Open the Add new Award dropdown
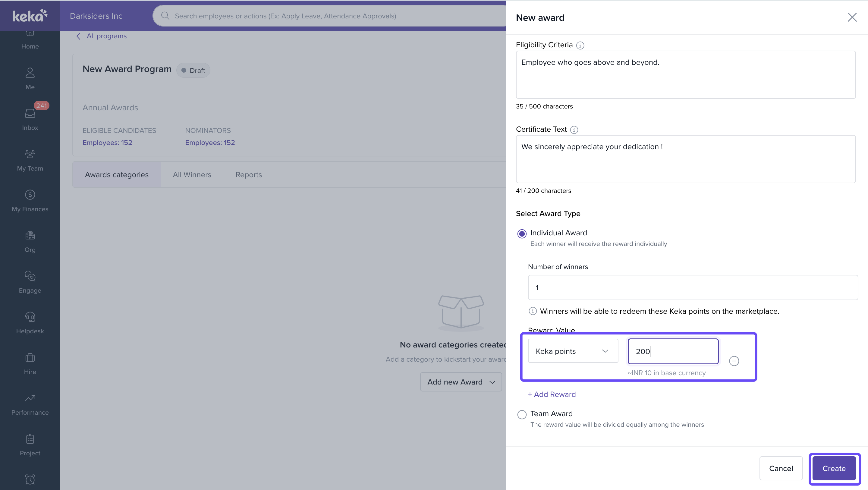 pyautogui.click(x=461, y=382)
